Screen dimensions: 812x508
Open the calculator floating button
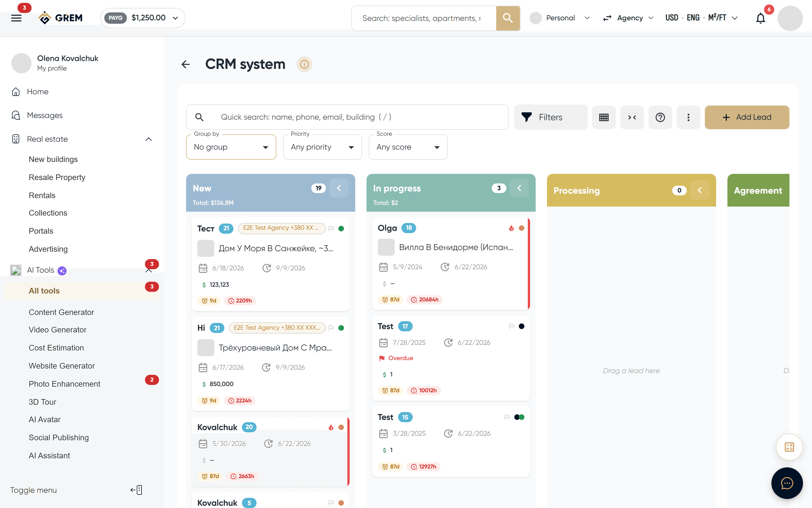(x=789, y=447)
